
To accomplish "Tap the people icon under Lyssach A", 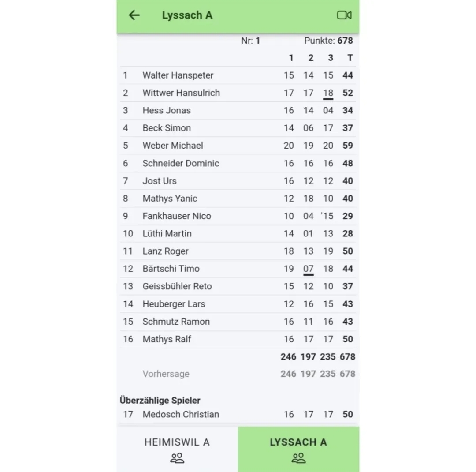I will (x=298, y=458).
